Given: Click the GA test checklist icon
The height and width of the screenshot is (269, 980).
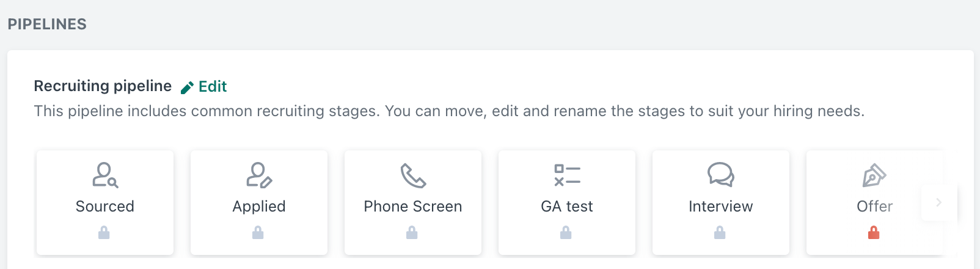Looking at the screenshot, I should click(567, 175).
